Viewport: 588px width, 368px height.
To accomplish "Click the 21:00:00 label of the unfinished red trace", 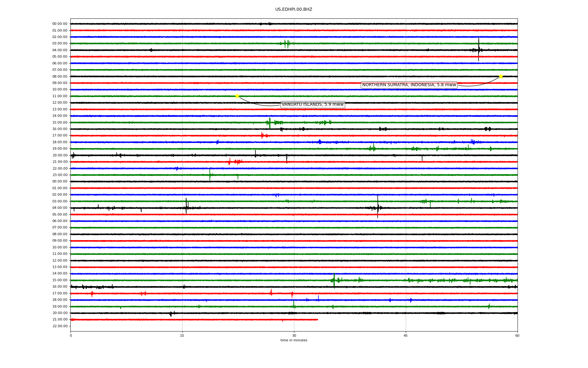I will click(x=60, y=320).
